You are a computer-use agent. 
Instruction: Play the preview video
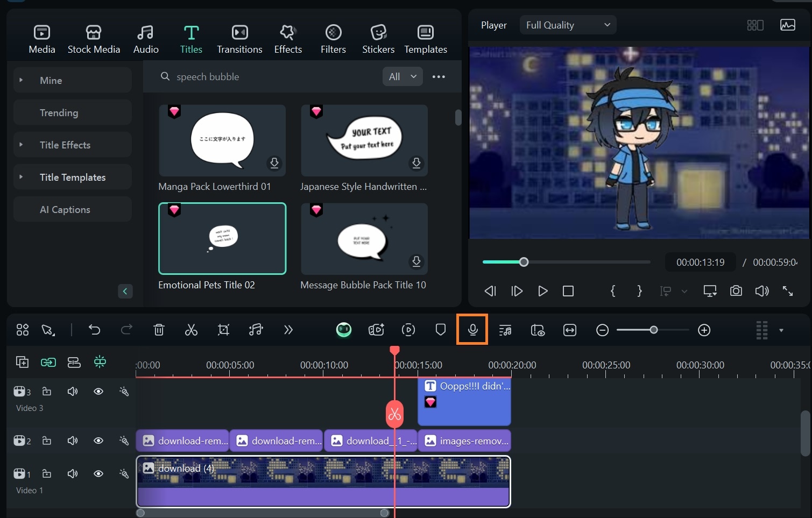543,291
